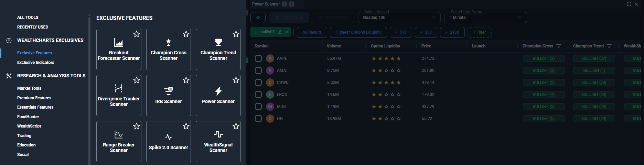Star the Divergence Tracker Scanner tile
The width and height of the screenshot is (644, 165).
click(137, 80)
